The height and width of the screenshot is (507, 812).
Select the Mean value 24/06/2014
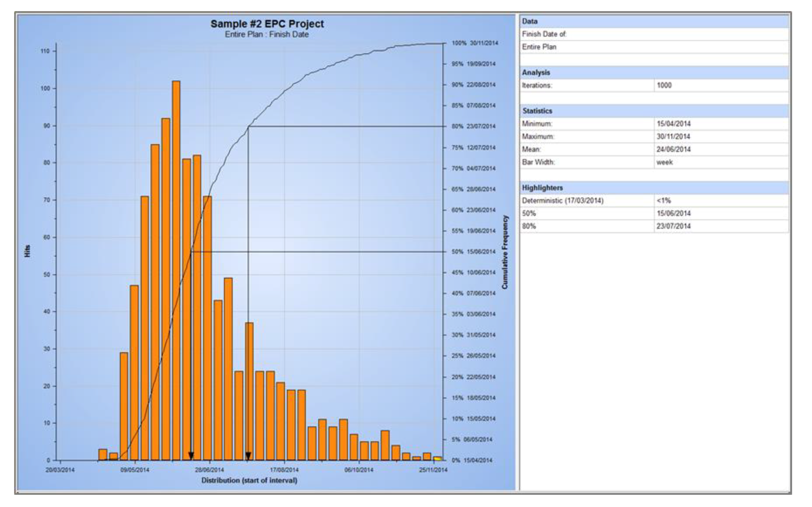pyautogui.click(x=673, y=149)
